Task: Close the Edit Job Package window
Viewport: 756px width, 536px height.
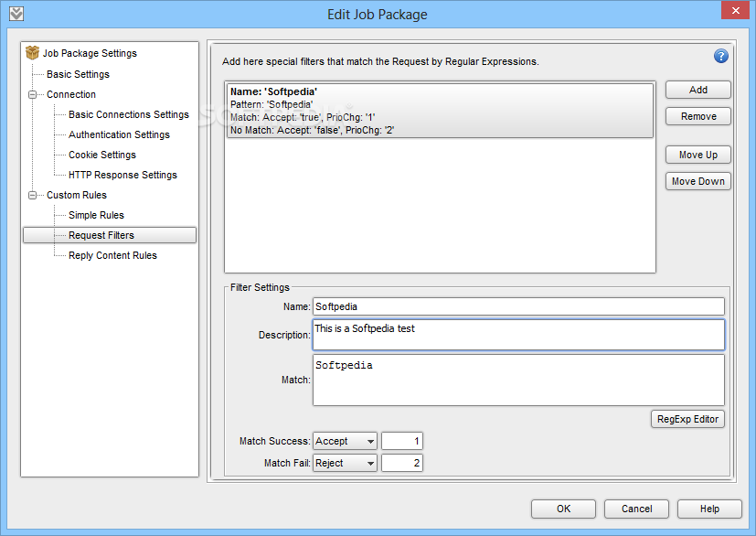Action: point(735,10)
